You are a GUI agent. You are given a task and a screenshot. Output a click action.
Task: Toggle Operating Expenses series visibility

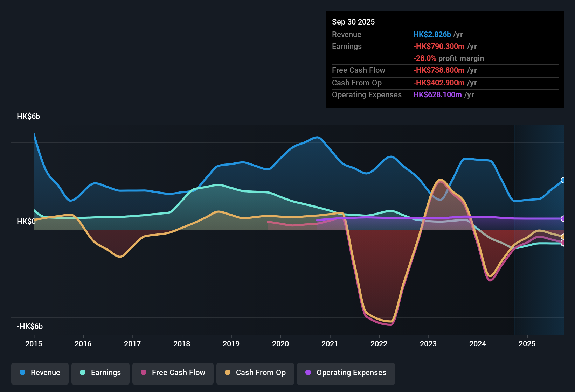tap(346, 373)
